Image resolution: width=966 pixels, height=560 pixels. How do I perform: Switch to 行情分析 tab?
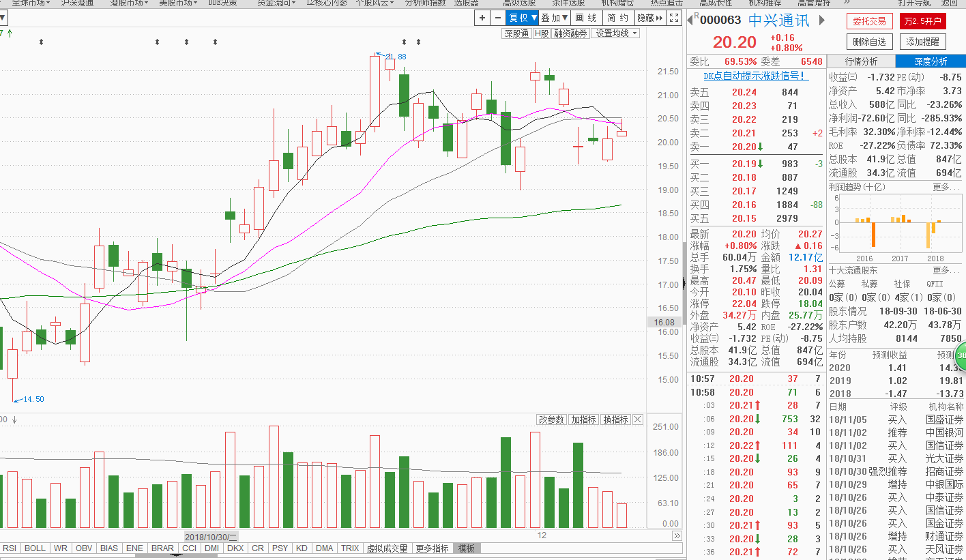click(861, 61)
